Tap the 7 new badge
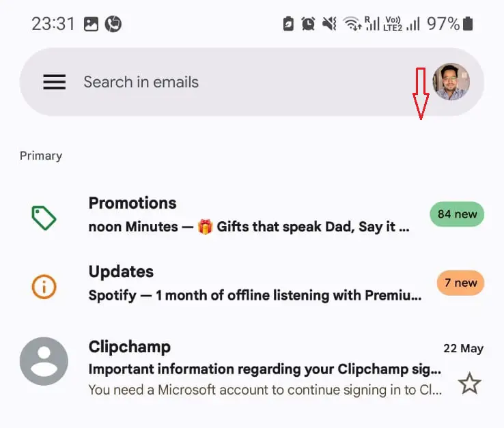The image size is (504, 428). pos(460,283)
